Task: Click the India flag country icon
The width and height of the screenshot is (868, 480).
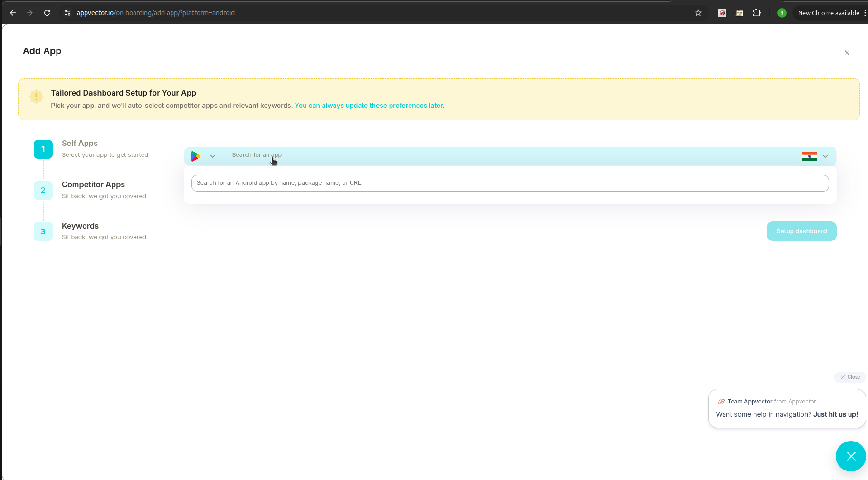Action: coord(809,156)
